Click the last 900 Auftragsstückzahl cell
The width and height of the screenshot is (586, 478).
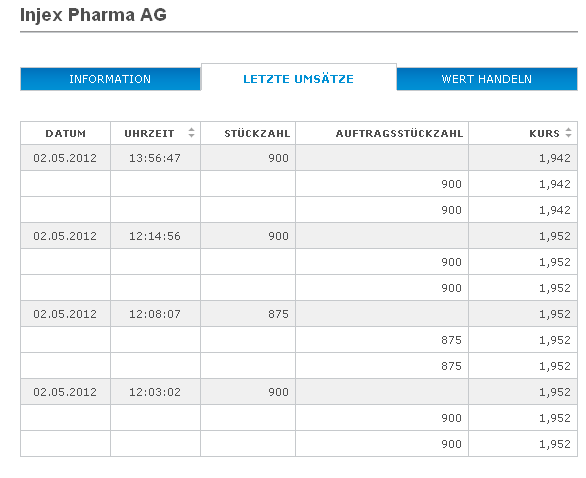click(x=382, y=444)
